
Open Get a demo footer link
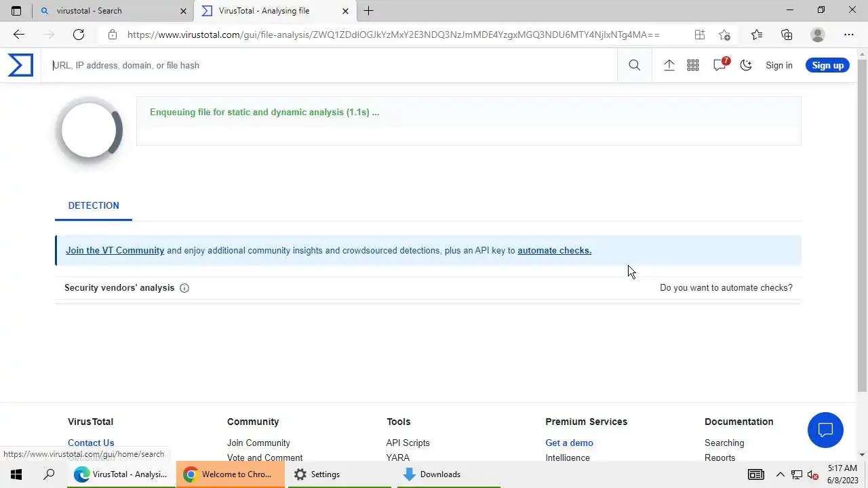pyautogui.click(x=569, y=443)
